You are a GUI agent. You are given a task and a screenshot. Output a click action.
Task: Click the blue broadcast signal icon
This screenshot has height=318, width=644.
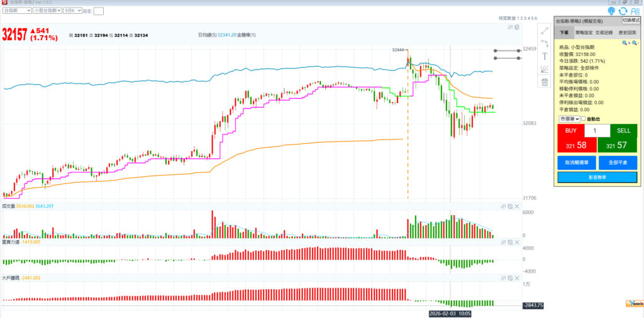[611, 11]
